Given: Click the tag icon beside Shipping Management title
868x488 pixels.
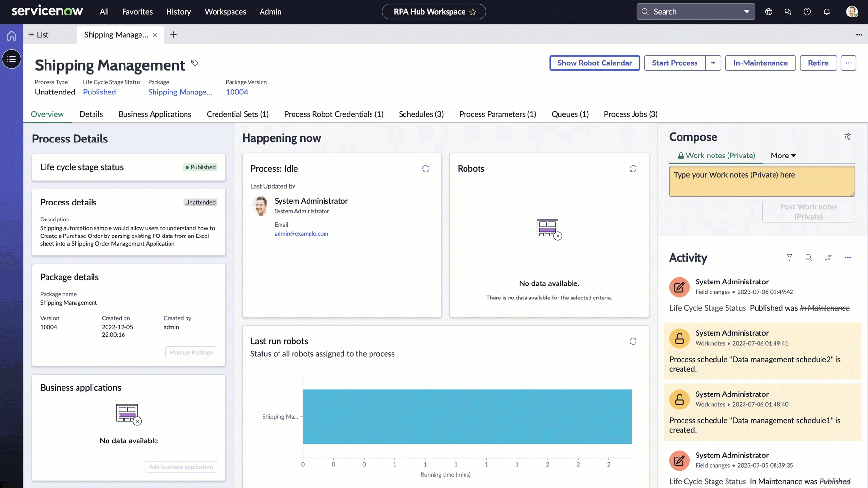Looking at the screenshot, I should [x=195, y=63].
